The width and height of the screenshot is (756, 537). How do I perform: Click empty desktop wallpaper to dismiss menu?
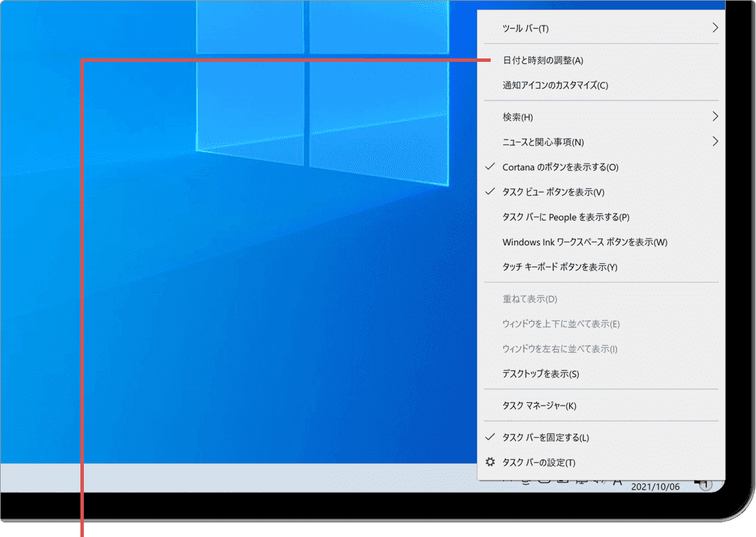click(x=206, y=309)
